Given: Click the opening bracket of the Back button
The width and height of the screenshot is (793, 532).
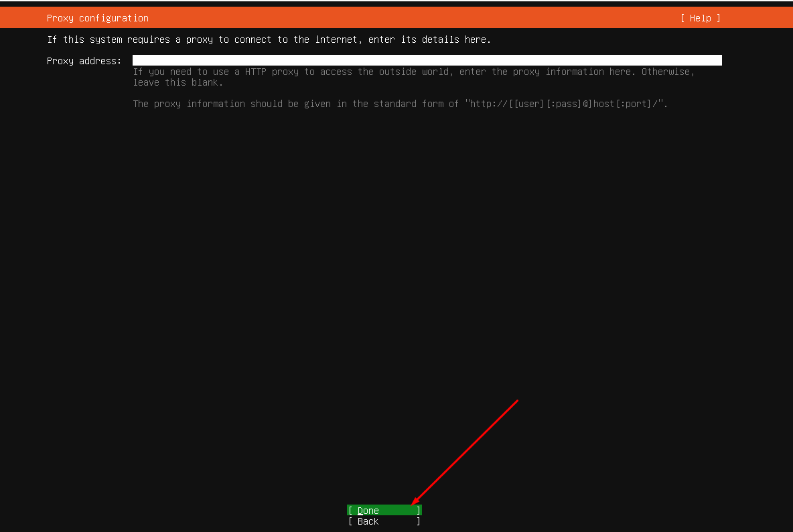Looking at the screenshot, I should point(350,521).
